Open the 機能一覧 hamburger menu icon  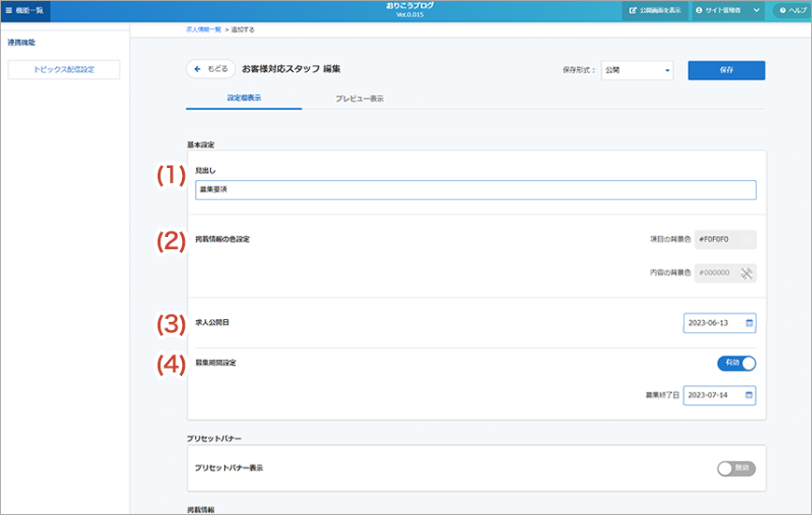pos(9,10)
